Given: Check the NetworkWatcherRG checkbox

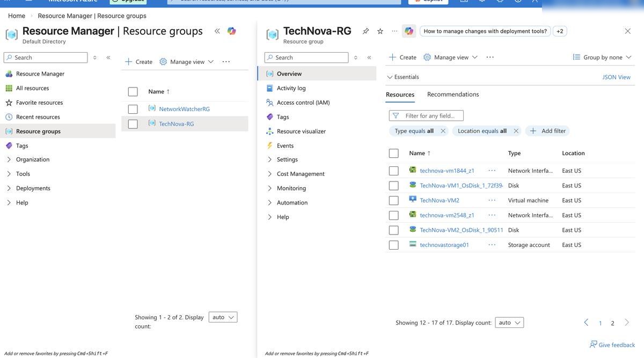Looking at the screenshot, I should pyautogui.click(x=133, y=109).
